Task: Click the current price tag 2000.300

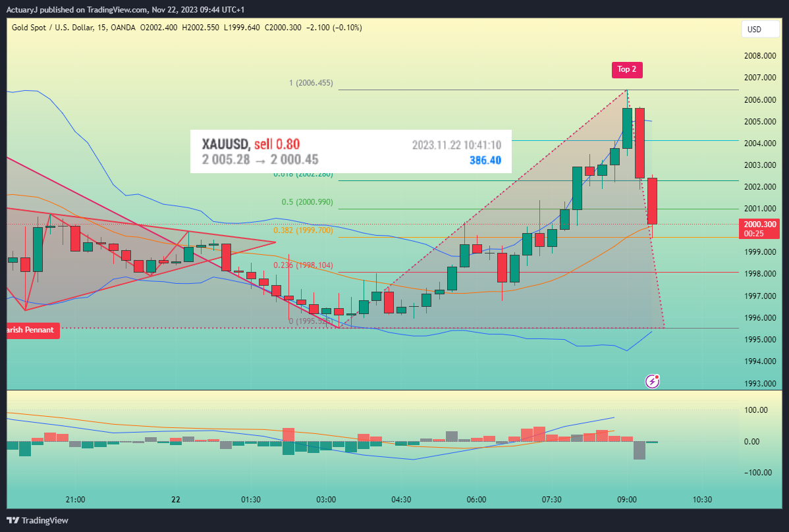Action: coord(760,228)
